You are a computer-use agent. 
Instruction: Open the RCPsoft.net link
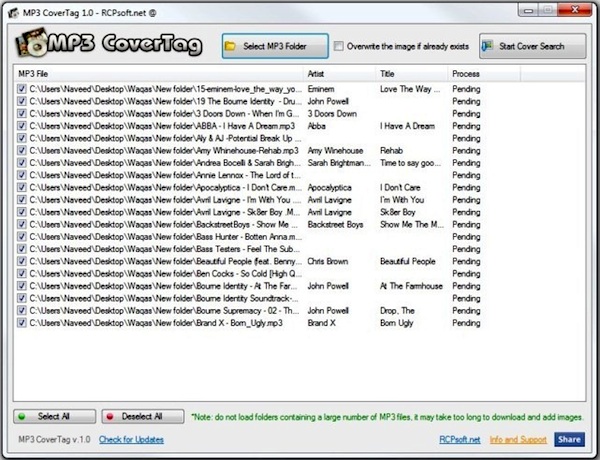click(x=460, y=439)
